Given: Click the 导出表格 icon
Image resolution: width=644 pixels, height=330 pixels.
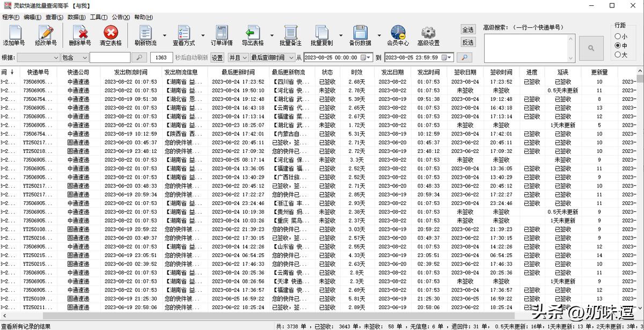Looking at the screenshot, I should (x=252, y=35).
